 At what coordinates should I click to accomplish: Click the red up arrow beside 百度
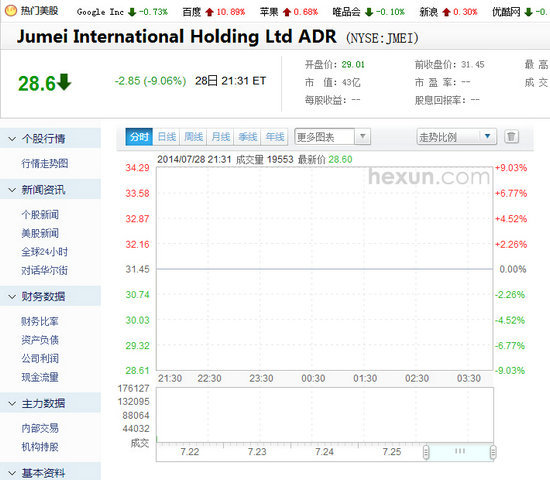[x=209, y=12]
